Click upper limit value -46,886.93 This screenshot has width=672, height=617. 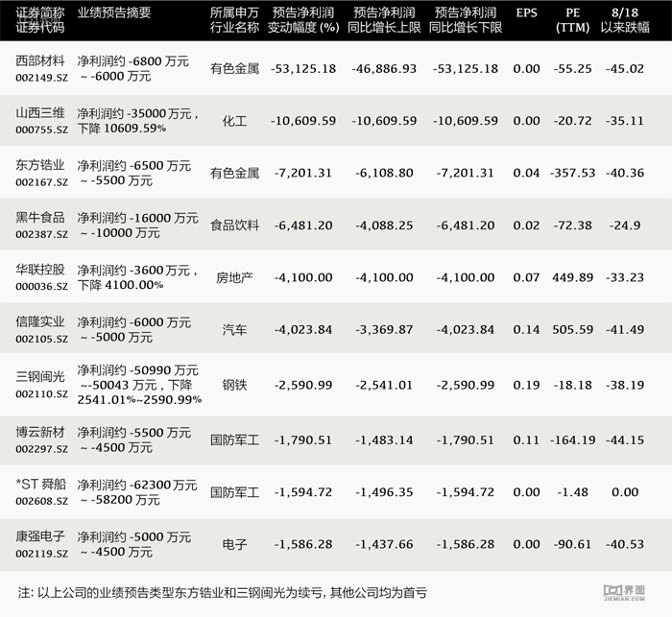point(384,68)
